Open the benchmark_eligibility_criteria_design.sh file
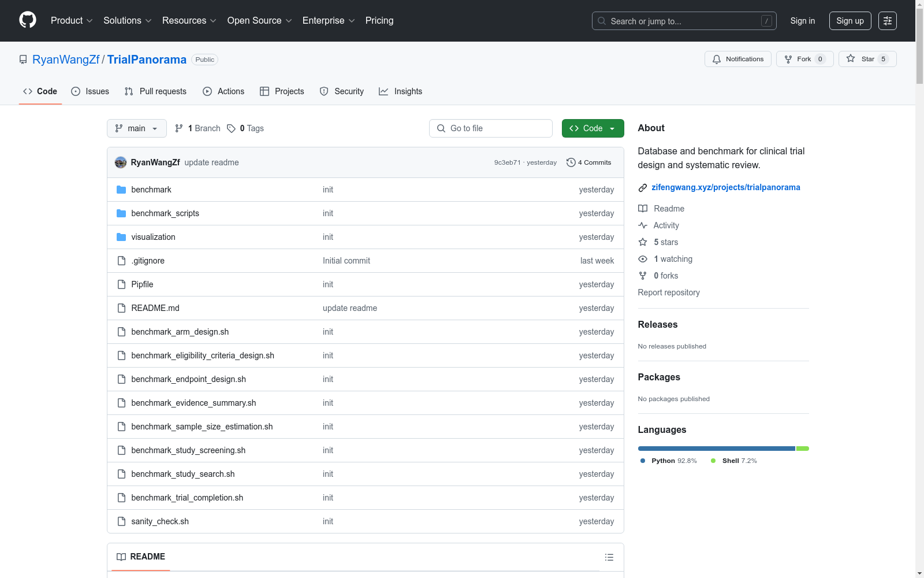Screen dimensions: 924x578 [203, 355]
